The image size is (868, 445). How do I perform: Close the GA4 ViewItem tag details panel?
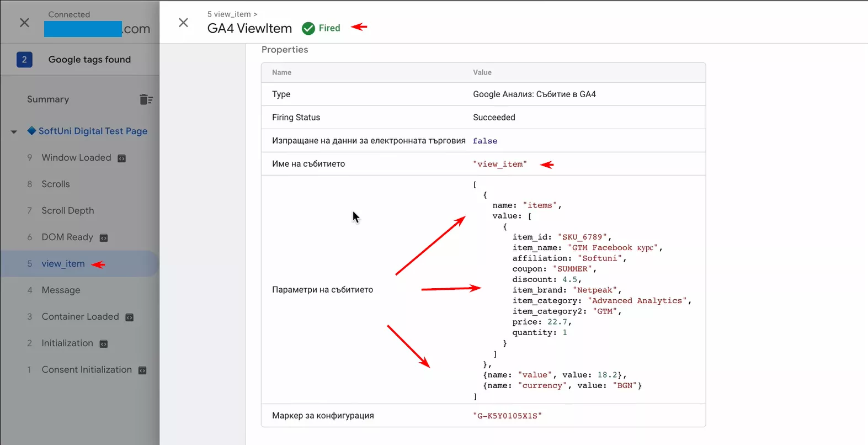pyautogui.click(x=184, y=23)
